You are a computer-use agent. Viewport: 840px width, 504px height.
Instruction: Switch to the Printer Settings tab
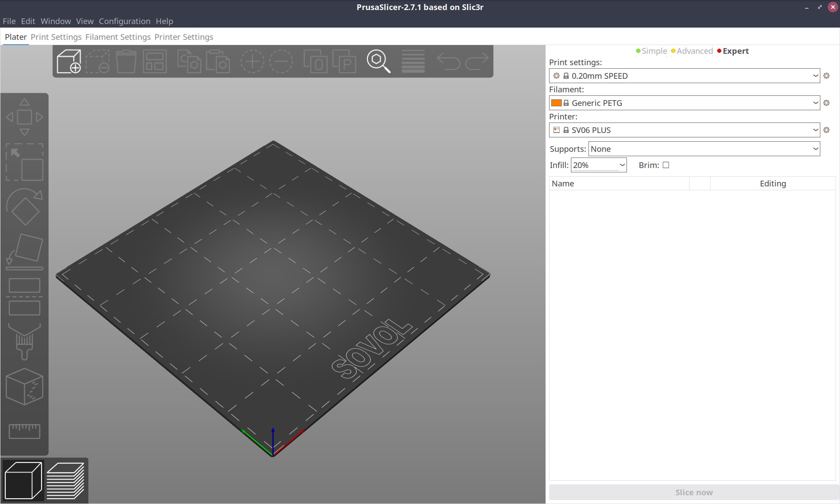coord(184,37)
